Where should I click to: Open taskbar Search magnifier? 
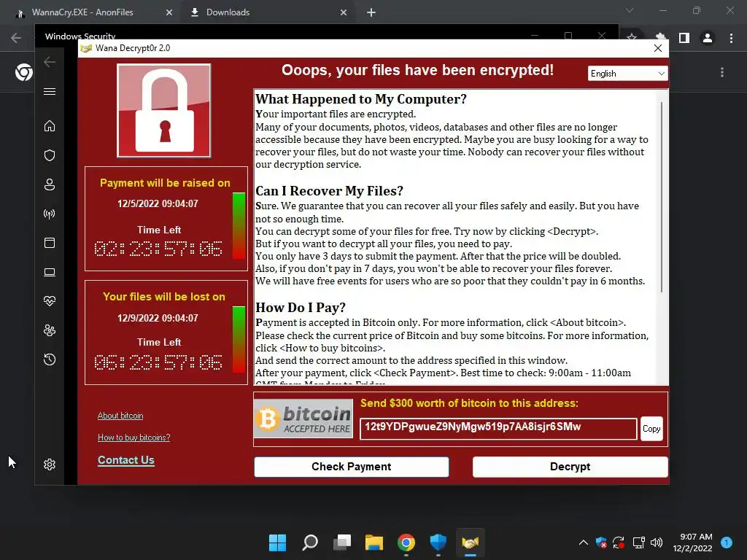pos(309,542)
